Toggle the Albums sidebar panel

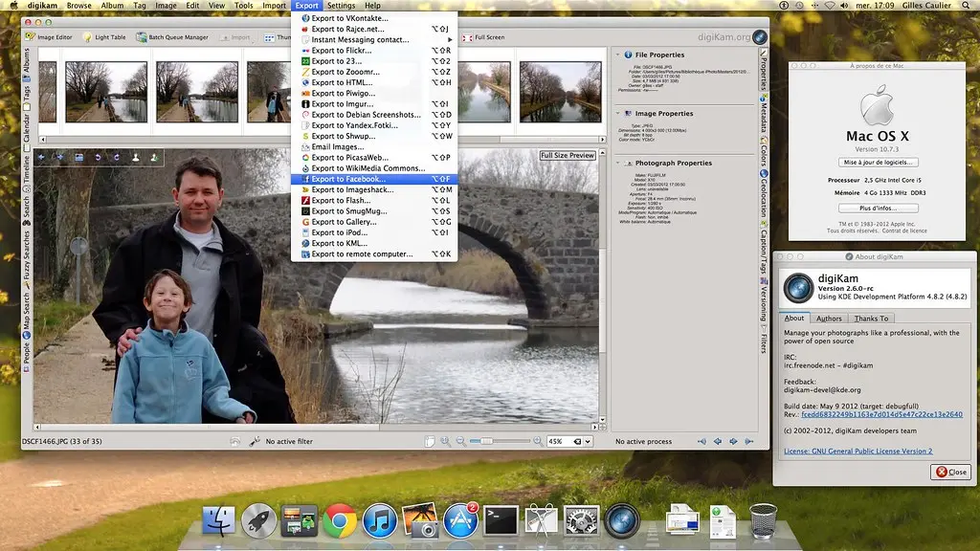coord(24,59)
